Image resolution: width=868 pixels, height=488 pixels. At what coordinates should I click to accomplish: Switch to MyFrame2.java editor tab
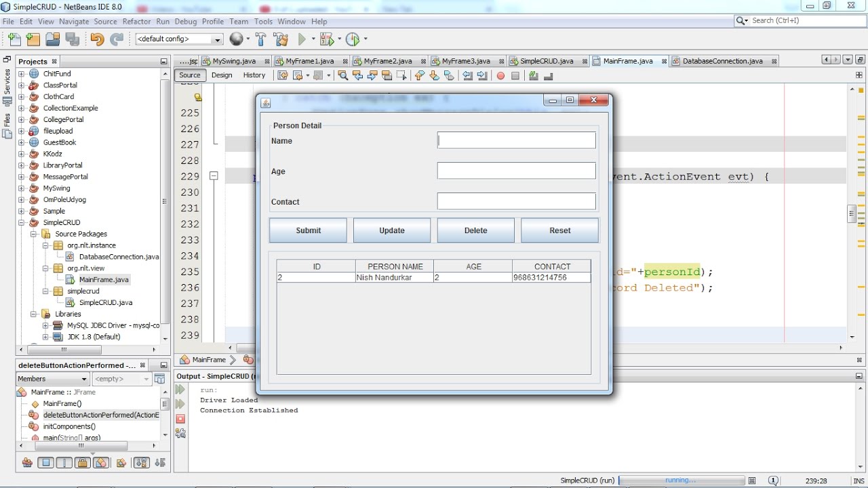coord(387,61)
